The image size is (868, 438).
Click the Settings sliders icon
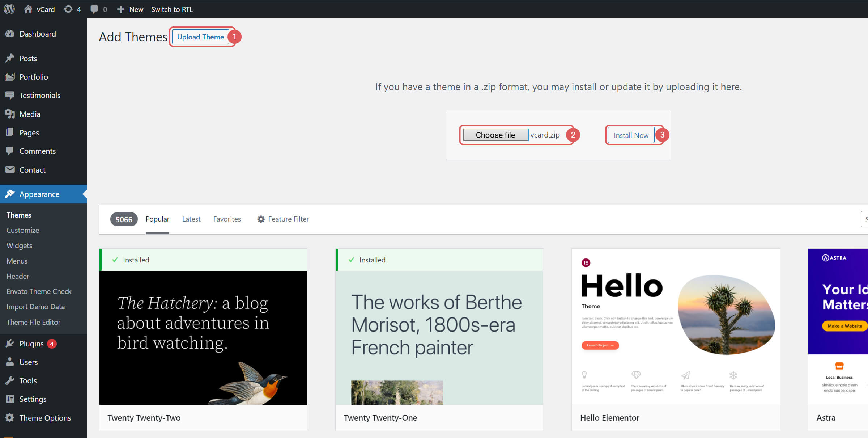[x=10, y=399]
